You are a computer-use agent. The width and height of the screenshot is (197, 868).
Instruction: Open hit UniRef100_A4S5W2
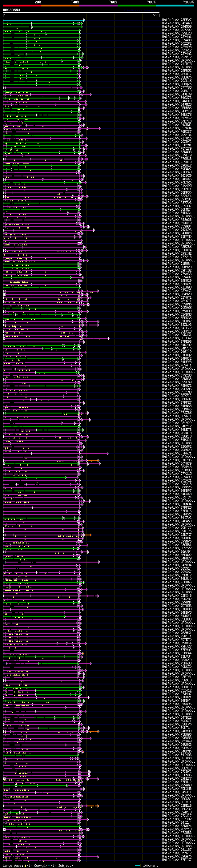[x=176, y=125]
